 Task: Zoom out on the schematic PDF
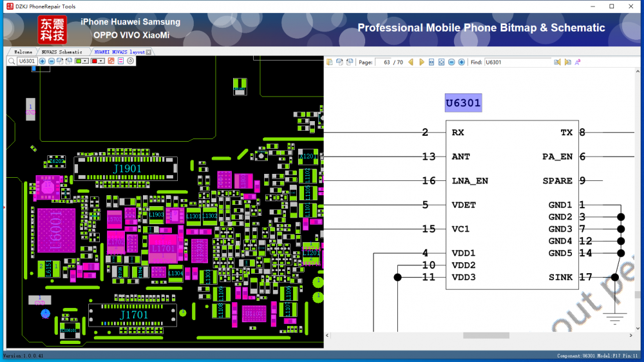pyautogui.click(x=451, y=62)
